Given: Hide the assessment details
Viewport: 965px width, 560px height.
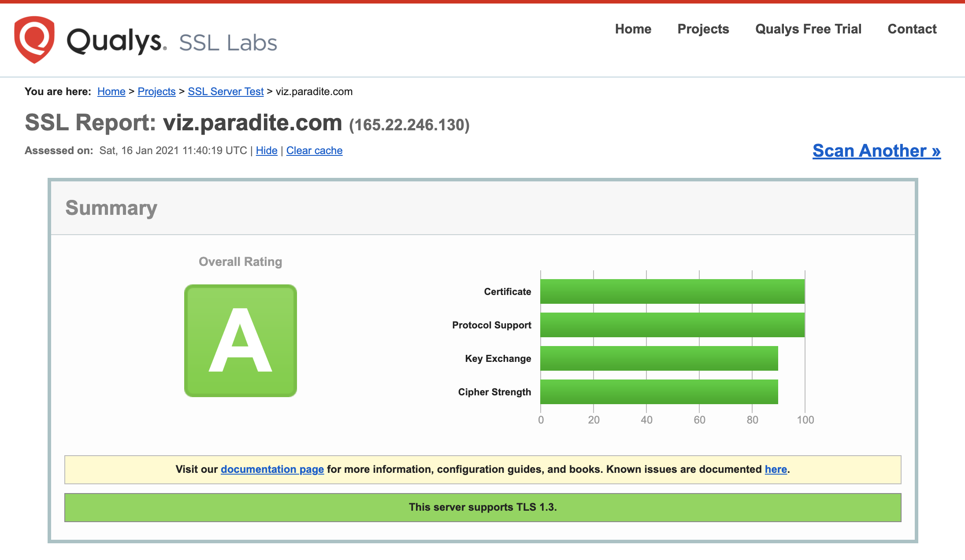Looking at the screenshot, I should (x=267, y=150).
